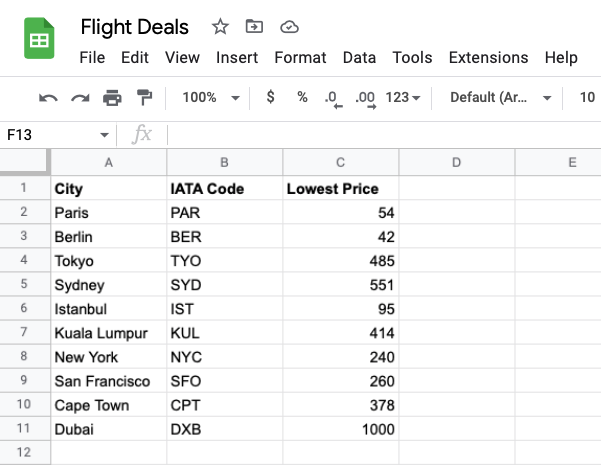This screenshot has width=601, height=465.
Task: Format as currency with dollar sign
Action: tap(271, 97)
